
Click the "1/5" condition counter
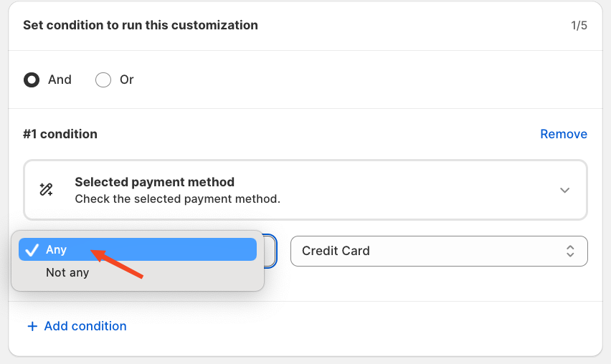(x=579, y=26)
